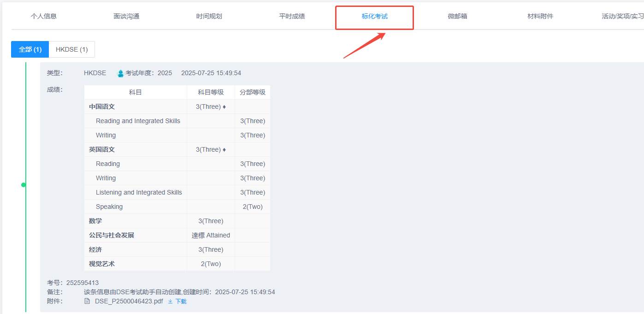
Task: Open the 时间规划 tab
Action: (x=209, y=17)
